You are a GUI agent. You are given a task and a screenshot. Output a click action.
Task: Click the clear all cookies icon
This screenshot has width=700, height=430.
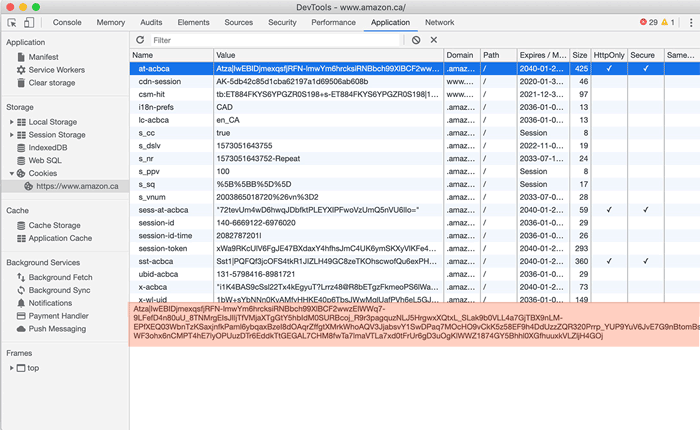point(416,40)
